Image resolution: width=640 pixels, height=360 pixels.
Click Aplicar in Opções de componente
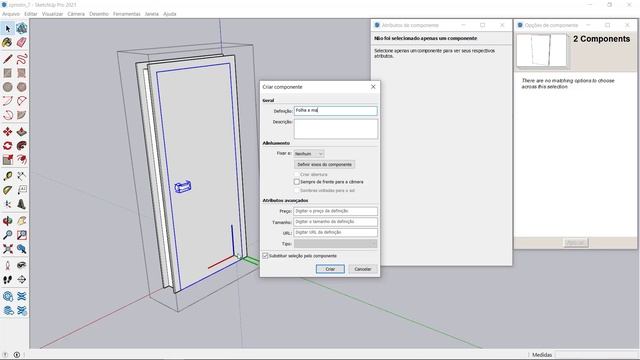pyautogui.click(x=576, y=242)
